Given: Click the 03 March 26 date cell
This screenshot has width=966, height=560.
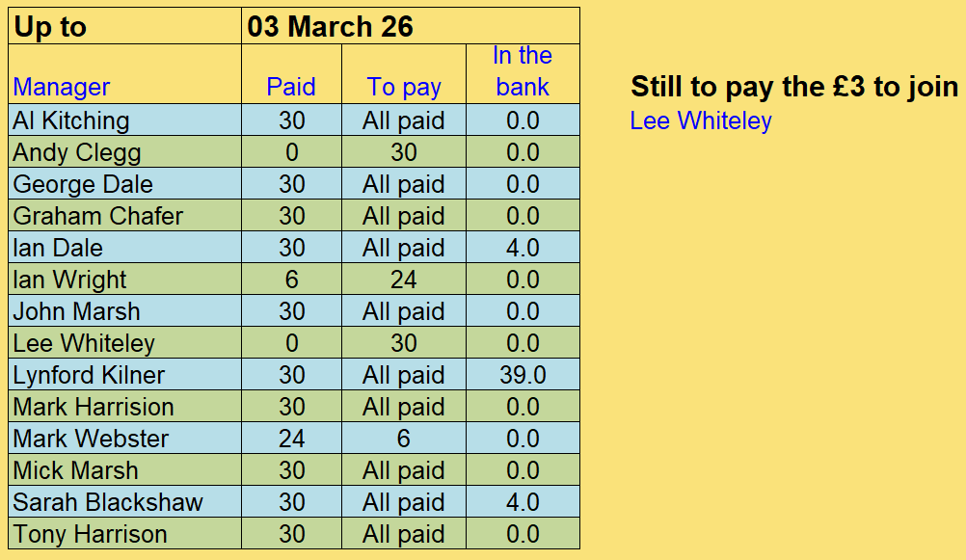Looking at the screenshot, I should pos(330,27).
